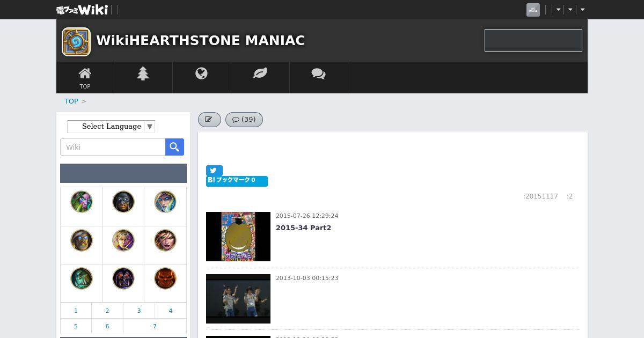Click the timestamp 2013-10-03 00:15:23
Image resolution: width=644 pixels, height=338 pixels.
(x=307, y=278)
